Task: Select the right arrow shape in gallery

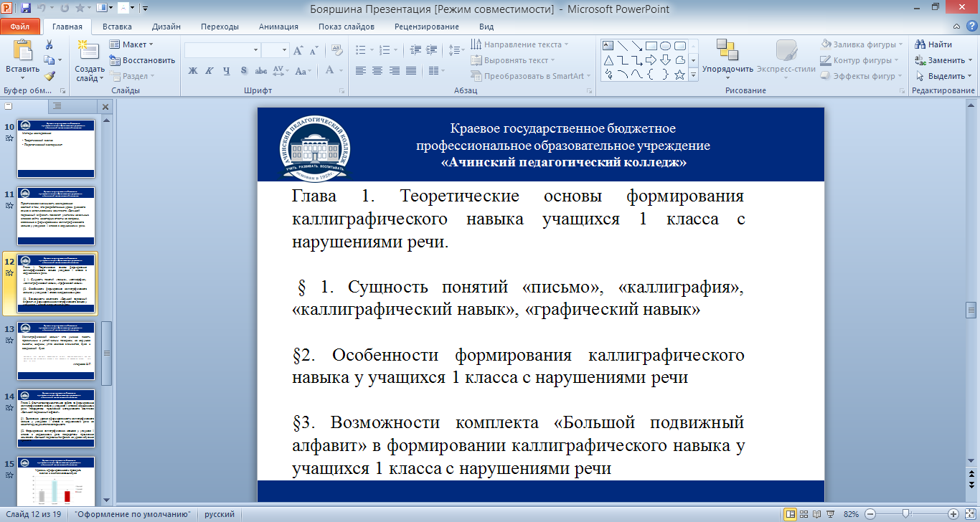Action: tap(651, 60)
